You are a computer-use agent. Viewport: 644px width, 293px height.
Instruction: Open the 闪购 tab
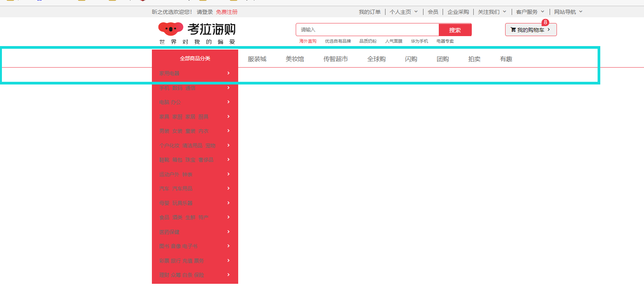click(x=411, y=59)
